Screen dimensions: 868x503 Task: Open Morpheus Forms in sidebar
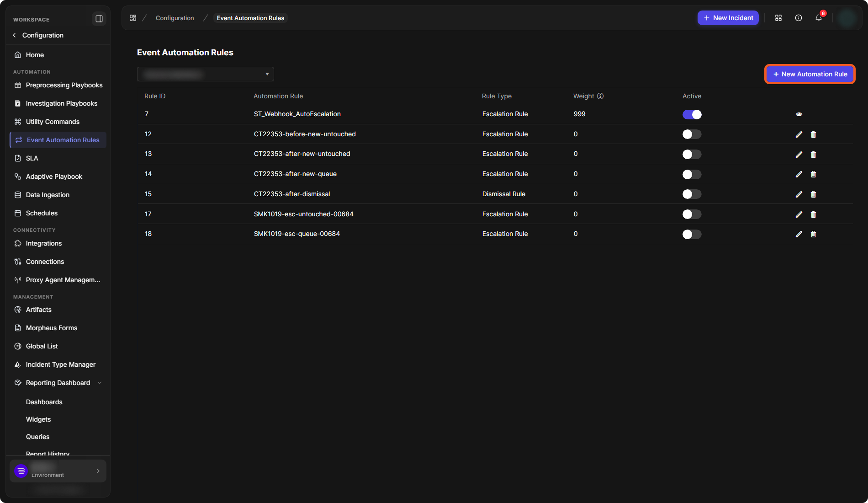click(x=58, y=328)
